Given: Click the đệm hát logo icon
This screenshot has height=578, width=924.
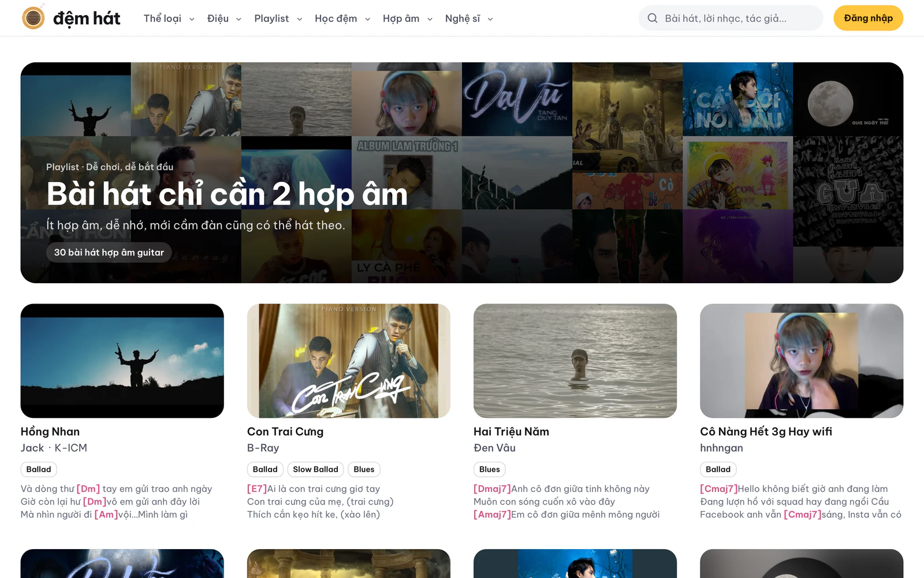Looking at the screenshot, I should click(33, 17).
